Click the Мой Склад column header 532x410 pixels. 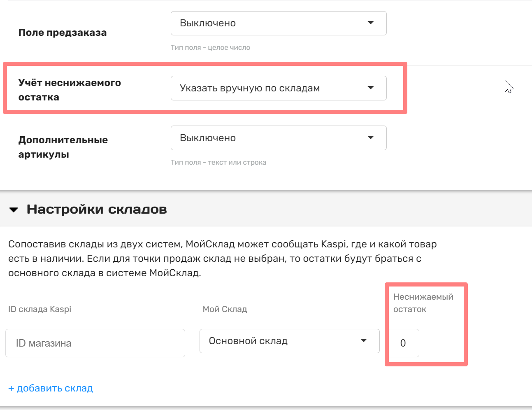(x=225, y=309)
